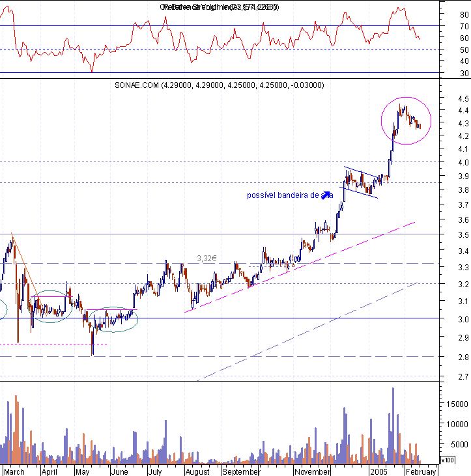Select the 2005 year label on time axis
471x476 pixels.
pyautogui.click(x=378, y=471)
